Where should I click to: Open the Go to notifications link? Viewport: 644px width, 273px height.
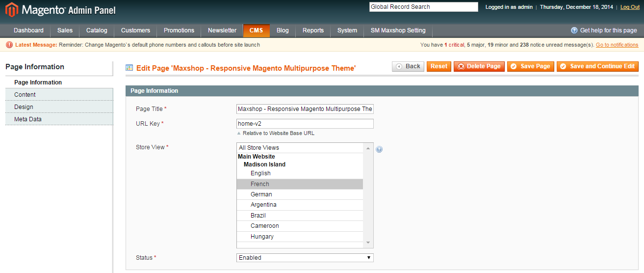click(617, 45)
